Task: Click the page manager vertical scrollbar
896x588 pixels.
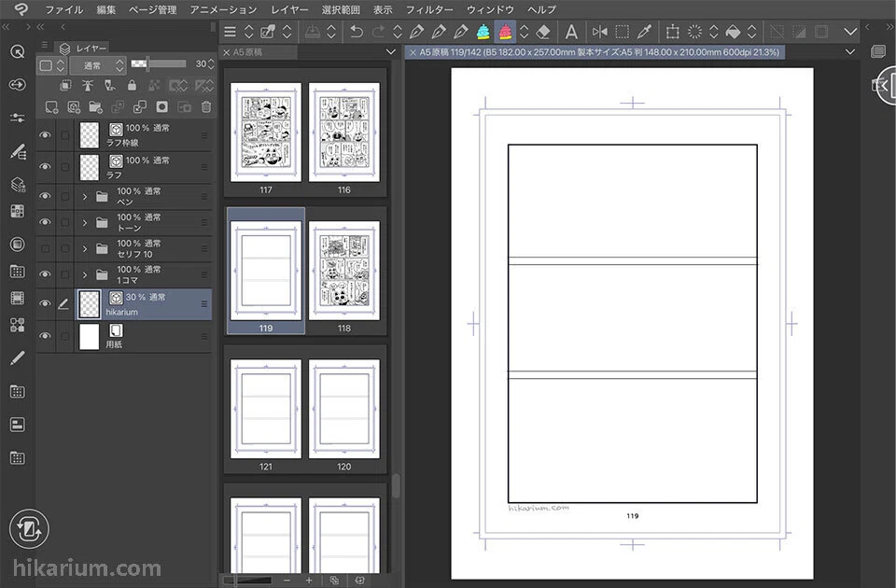Action: click(396, 485)
